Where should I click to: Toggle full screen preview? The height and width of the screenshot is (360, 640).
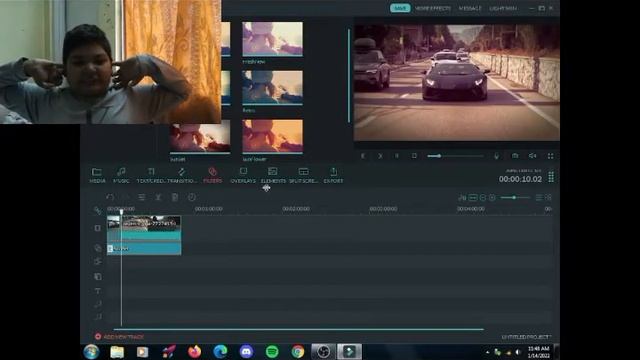point(550,156)
